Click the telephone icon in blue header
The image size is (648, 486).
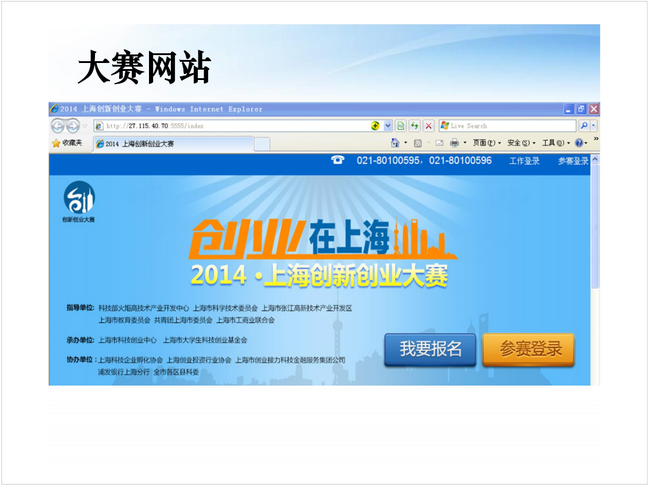tap(338, 160)
